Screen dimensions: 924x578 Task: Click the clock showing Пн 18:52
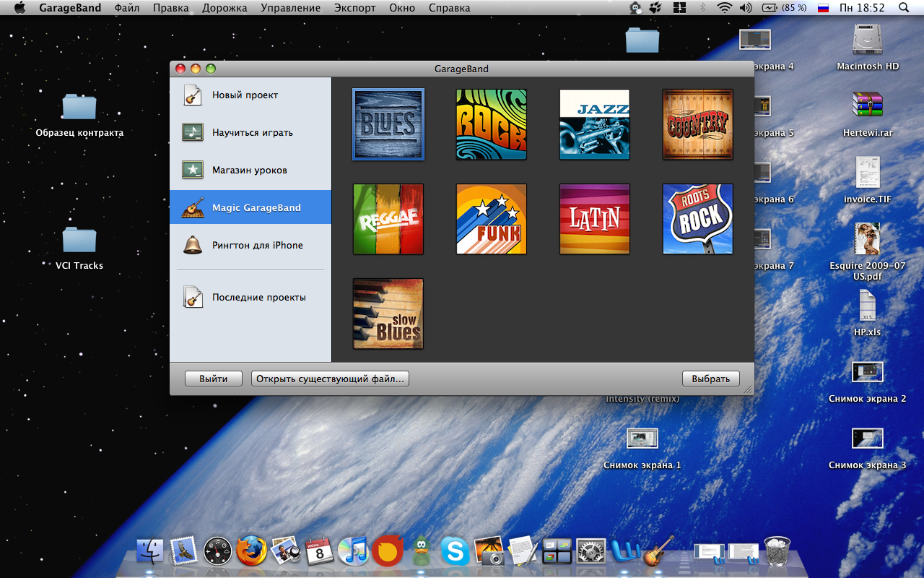click(x=862, y=8)
